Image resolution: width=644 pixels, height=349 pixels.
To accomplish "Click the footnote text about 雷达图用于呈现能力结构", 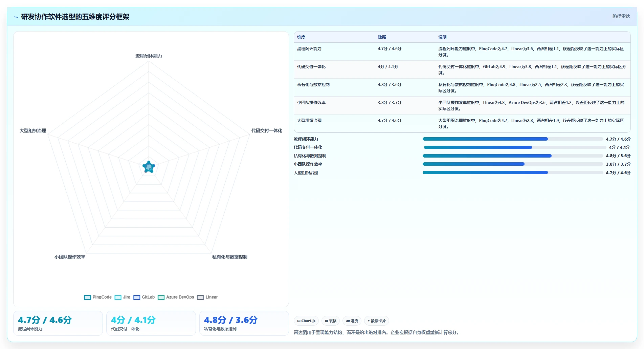I will pos(377,332).
